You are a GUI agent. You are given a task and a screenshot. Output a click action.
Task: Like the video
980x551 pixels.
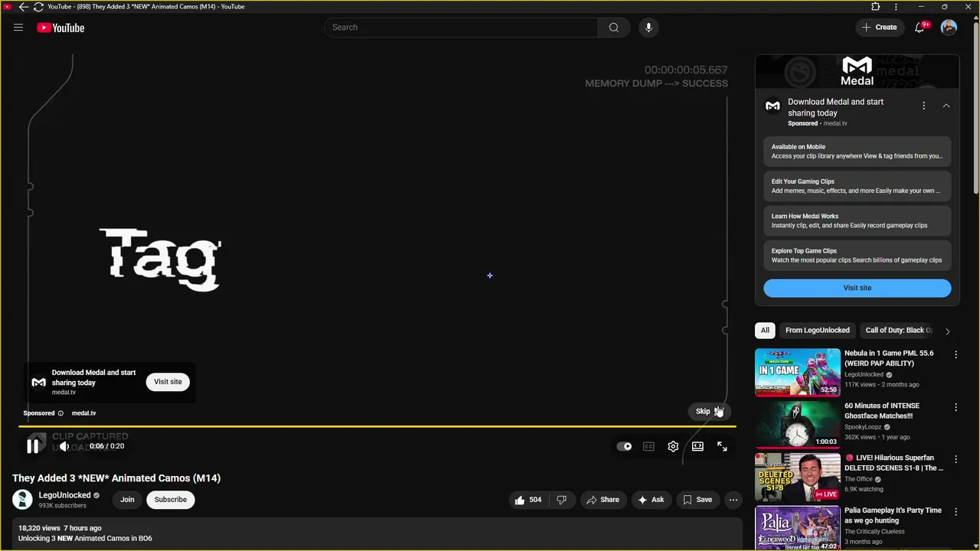click(528, 500)
